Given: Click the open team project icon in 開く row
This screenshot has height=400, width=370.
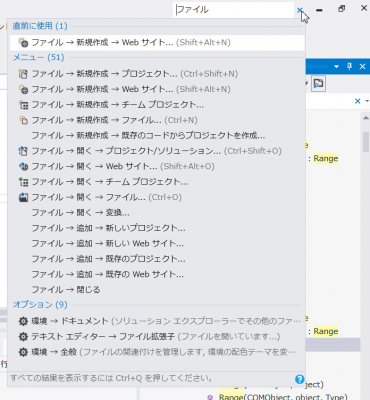Looking at the screenshot, I should point(23,182).
